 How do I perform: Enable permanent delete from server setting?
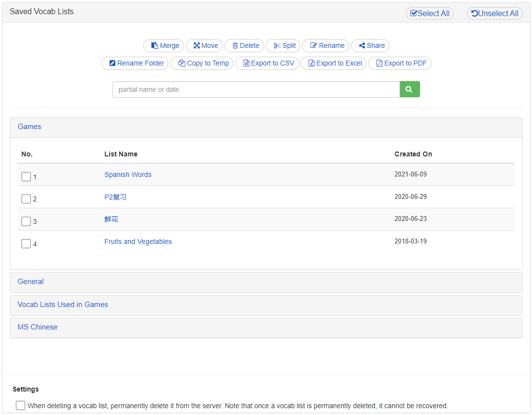coord(21,405)
